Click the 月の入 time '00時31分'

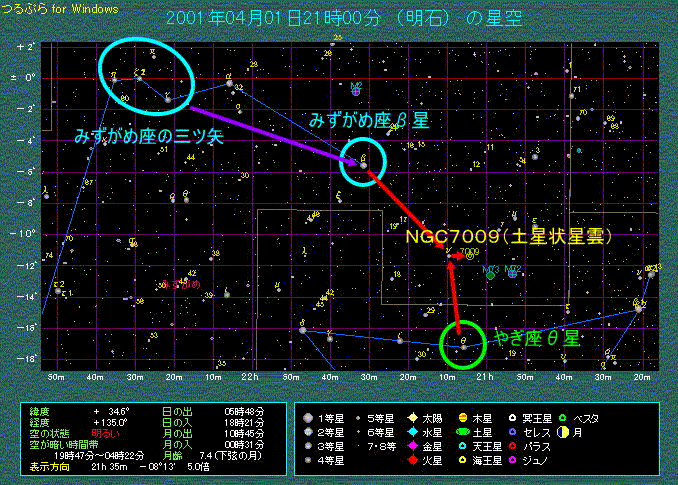pyautogui.click(x=244, y=444)
